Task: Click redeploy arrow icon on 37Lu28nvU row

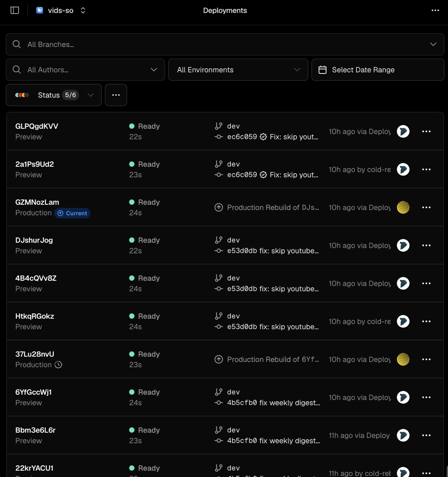Action: click(219, 360)
